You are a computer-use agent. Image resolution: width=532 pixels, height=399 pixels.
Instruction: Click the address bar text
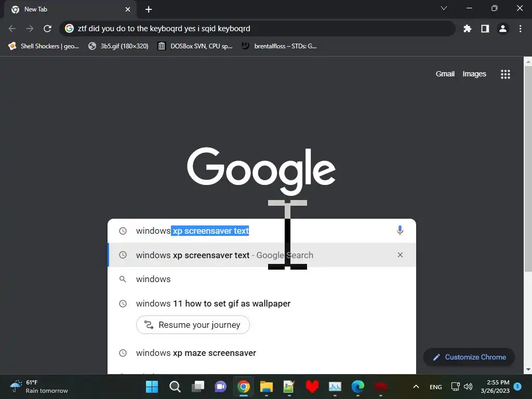click(164, 29)
